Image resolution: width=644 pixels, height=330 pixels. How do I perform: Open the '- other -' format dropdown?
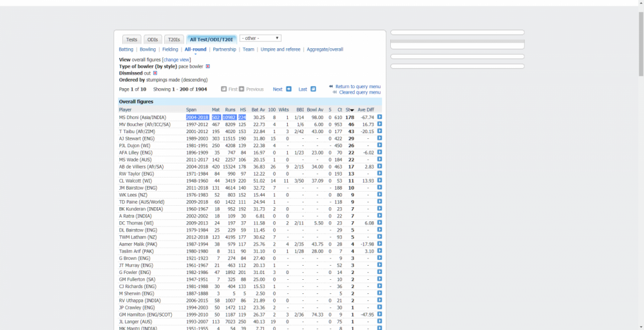pos(260,38)
